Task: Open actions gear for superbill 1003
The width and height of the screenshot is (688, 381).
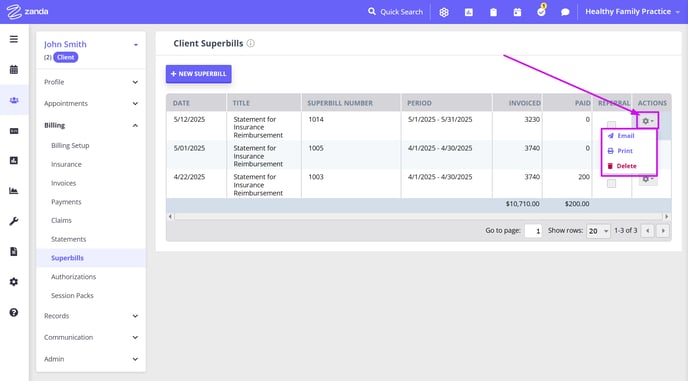Action: pos(648,179)
